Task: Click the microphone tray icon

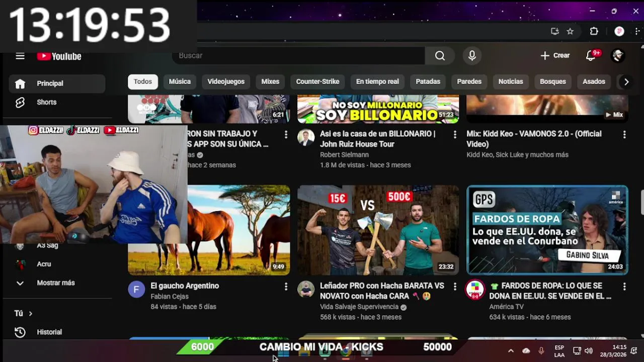Action: tap(541, 350)
